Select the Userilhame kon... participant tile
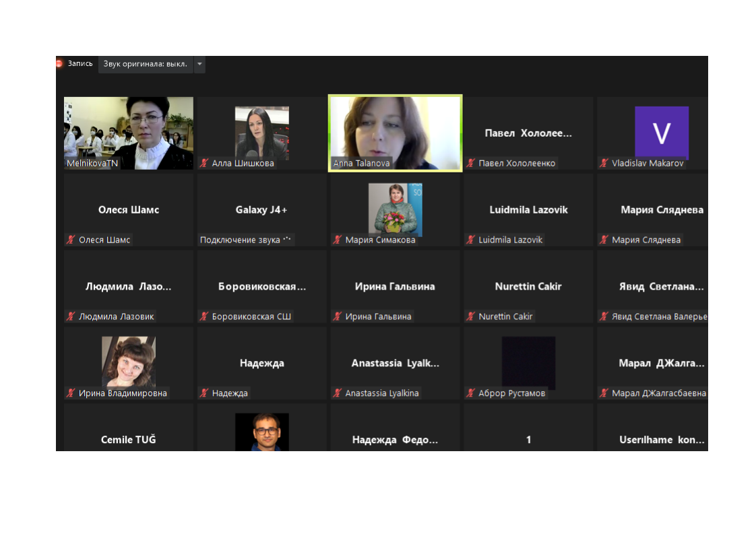Screen dimensions: 756x534 [x=653, y=428]
